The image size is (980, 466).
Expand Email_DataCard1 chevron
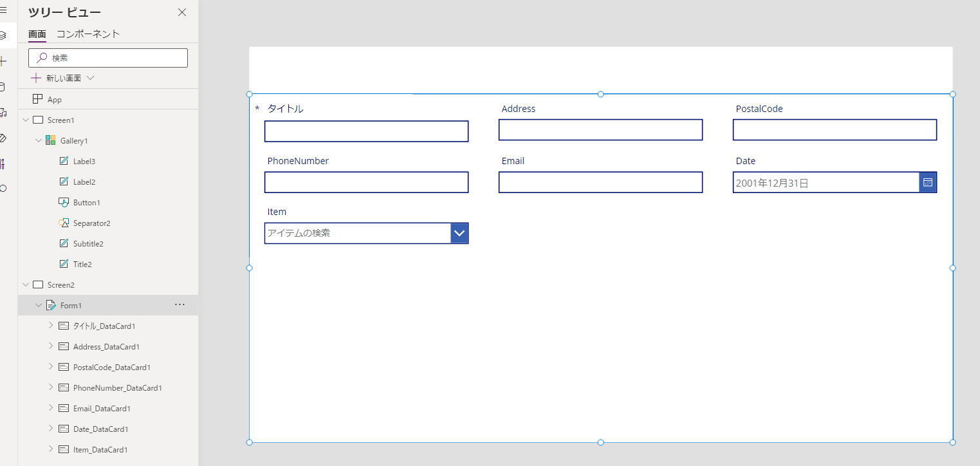[x=51, y=408]
